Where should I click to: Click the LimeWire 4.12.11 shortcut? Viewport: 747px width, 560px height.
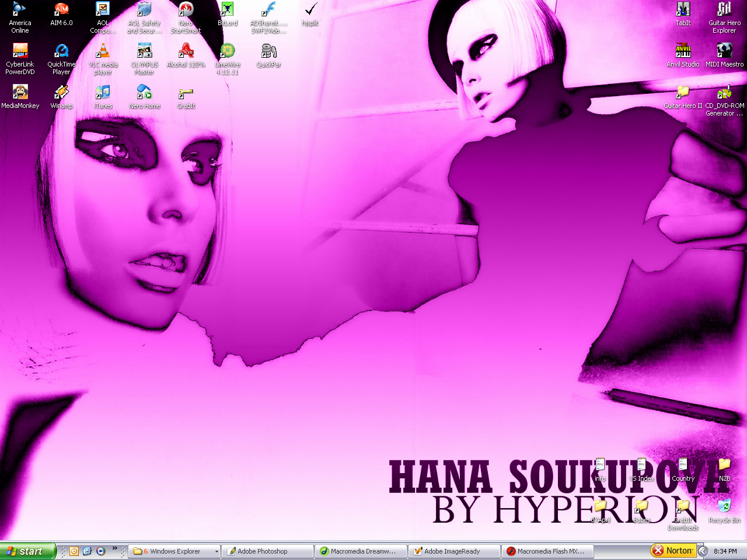coord(227,52)
